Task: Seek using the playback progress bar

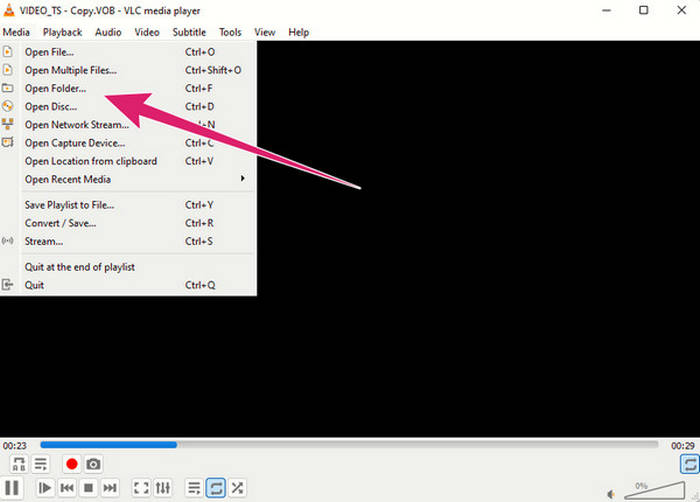Action: point(349,444)
